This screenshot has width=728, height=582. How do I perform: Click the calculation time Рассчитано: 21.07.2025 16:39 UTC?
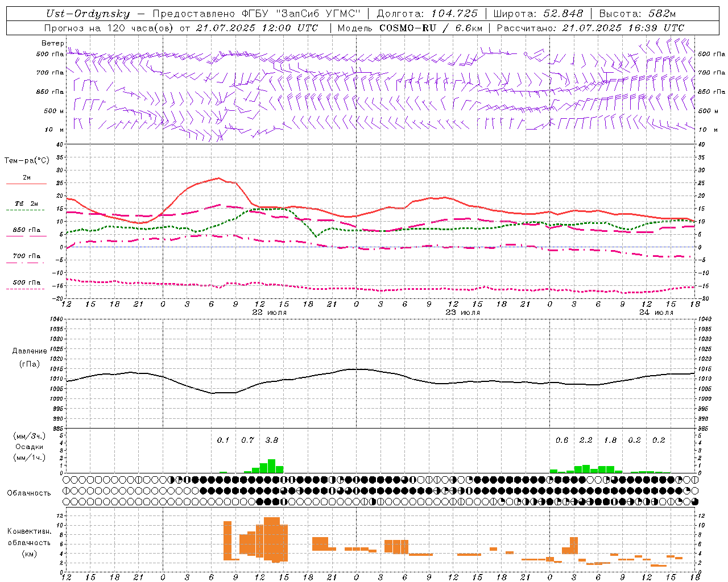pos(590,28)
